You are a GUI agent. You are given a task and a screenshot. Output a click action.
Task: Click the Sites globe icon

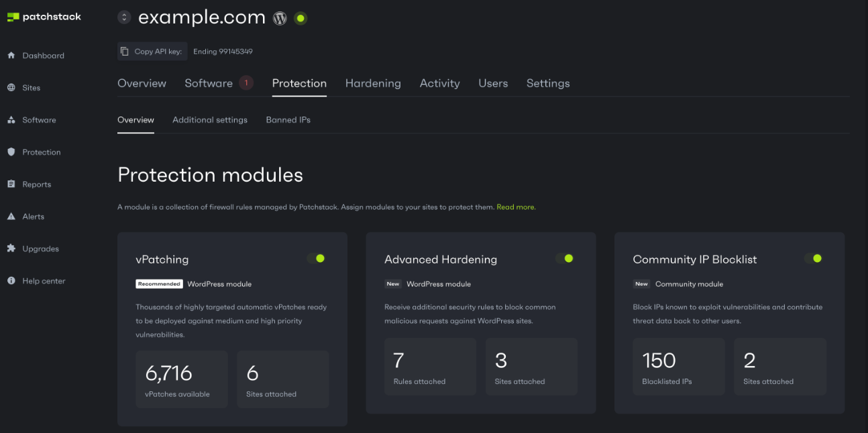pyautogui.click(x=11, y=88)
